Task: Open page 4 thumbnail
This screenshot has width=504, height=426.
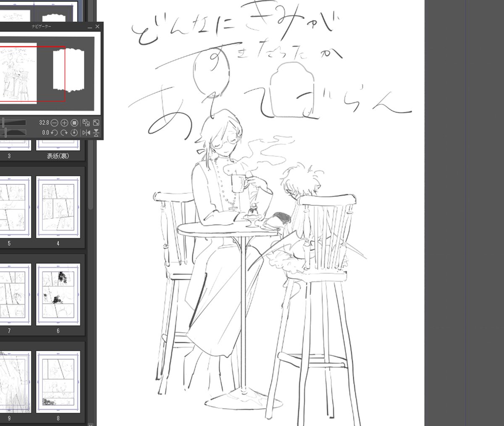Action: pyautogui.click(x=58, y=207)
